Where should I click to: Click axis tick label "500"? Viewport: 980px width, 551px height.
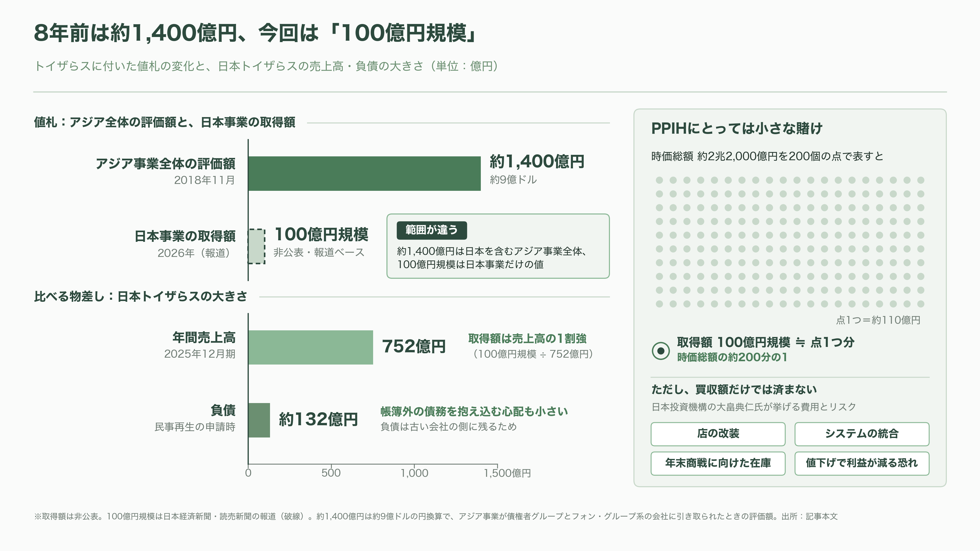point(331,473)
